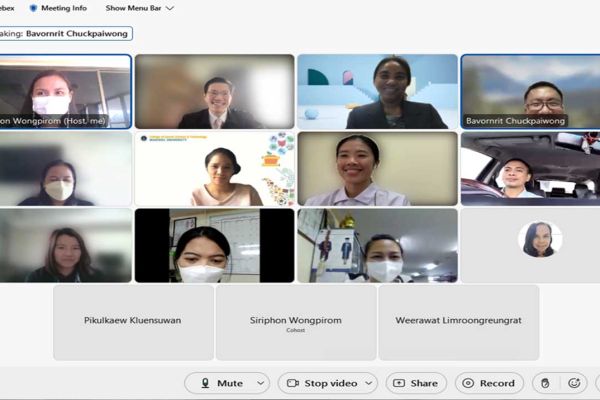Click the Show Menu Bar label

[x=133, y=8]
